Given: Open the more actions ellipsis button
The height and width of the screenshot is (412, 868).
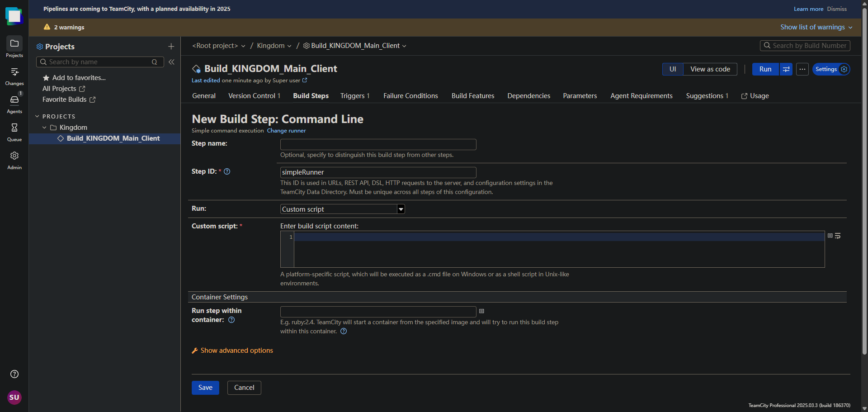Looking at the screenshot, I should 802,69.
